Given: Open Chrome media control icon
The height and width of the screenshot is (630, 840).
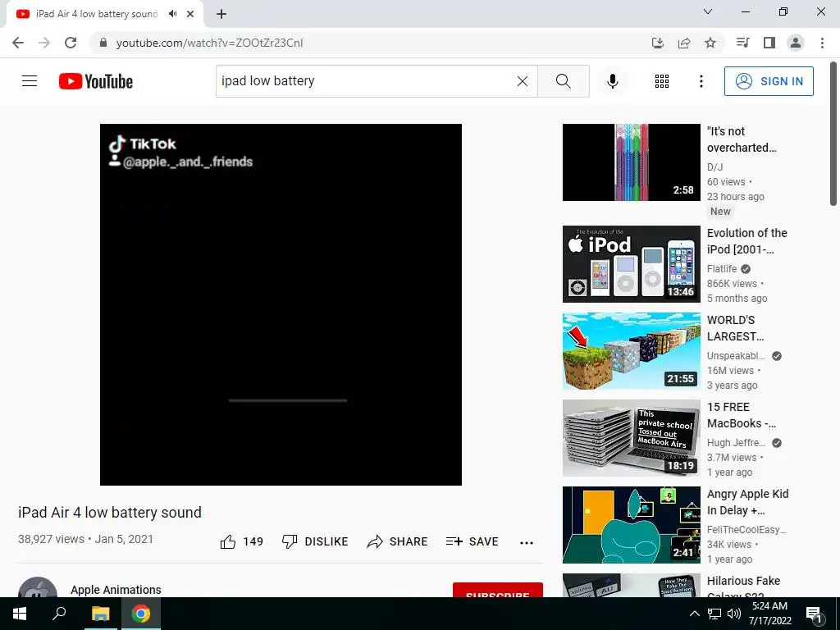Looking at the screenshot, I should (x=742, y=43).
